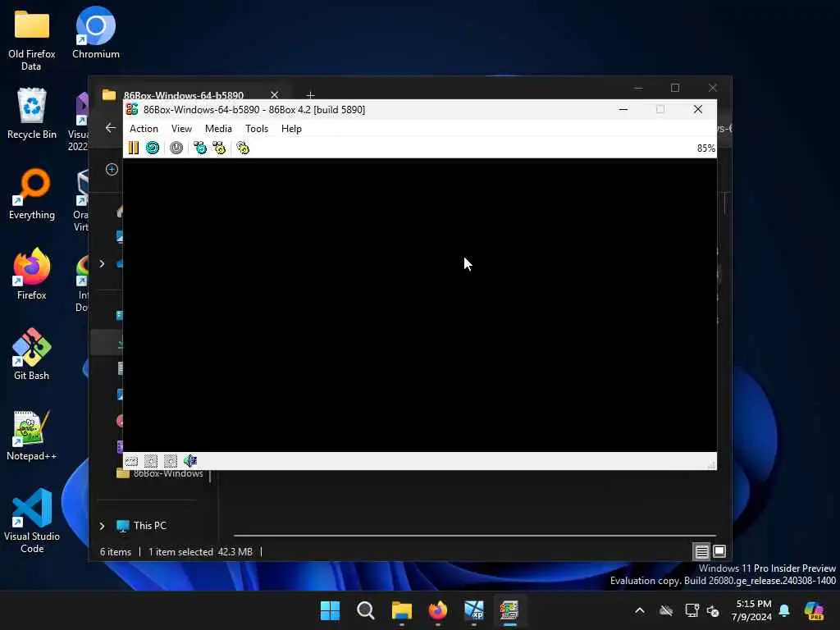This screenshot has width=840, height=630.
Task: Pause the emulation with the Pause button
Action: 134,148
